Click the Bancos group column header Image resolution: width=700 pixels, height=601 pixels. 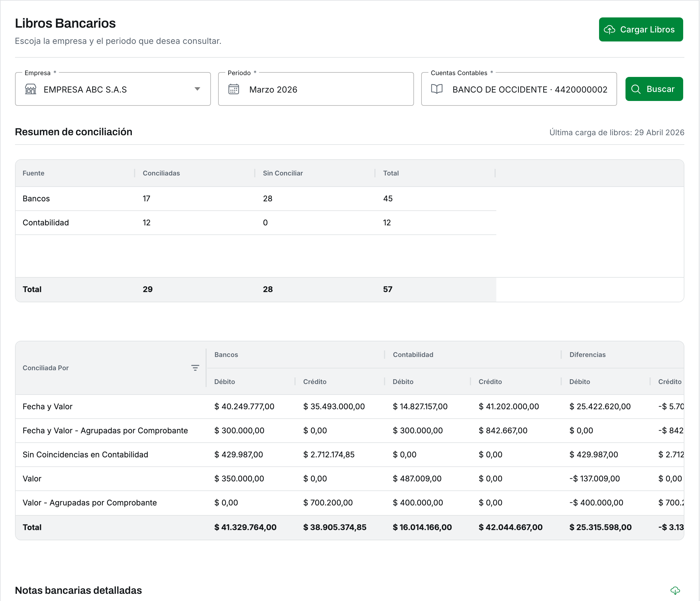click(x=226, y=355)
